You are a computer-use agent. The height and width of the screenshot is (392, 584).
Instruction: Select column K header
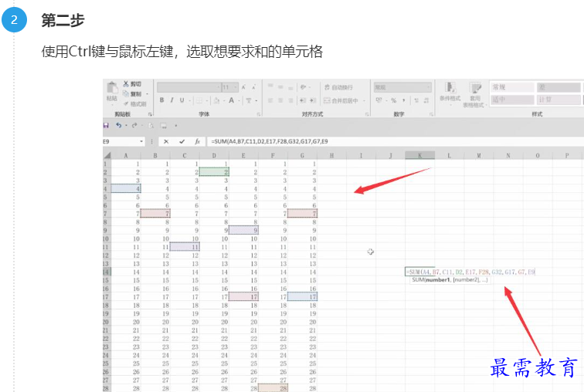419,155
